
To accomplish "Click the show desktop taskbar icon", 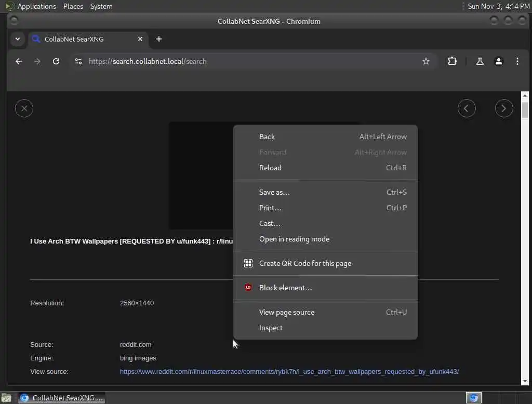I will click(6, 398).
